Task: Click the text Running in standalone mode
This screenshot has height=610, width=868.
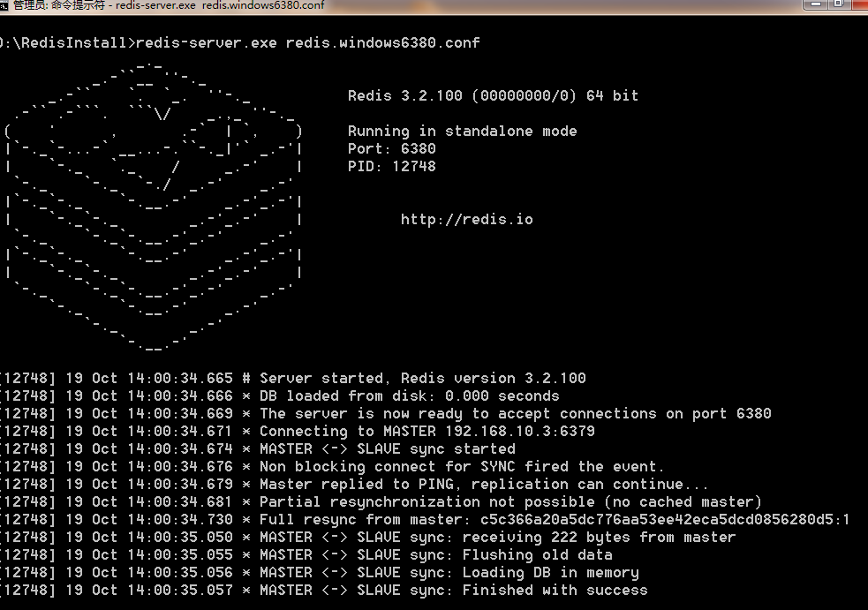Action: click(462, 132)
